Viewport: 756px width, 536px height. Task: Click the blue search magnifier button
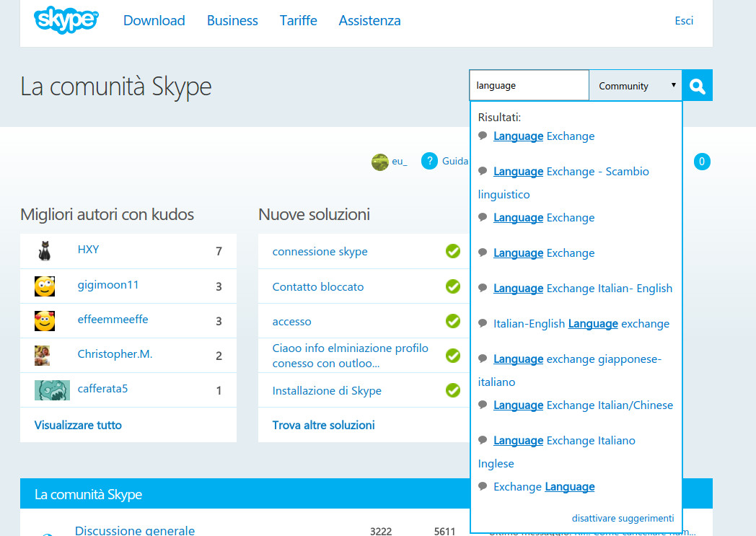point(697,86)
